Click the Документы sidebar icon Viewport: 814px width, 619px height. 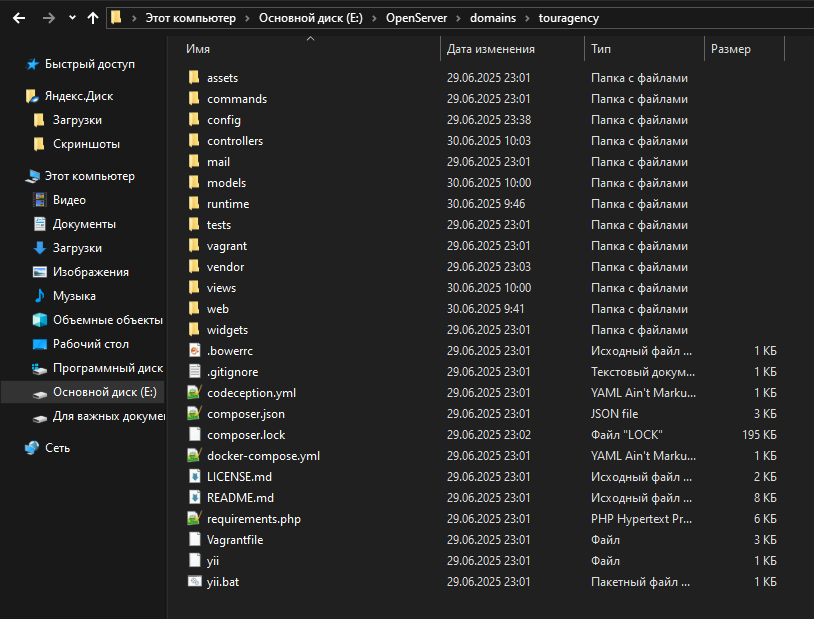[x=39, y=224]
